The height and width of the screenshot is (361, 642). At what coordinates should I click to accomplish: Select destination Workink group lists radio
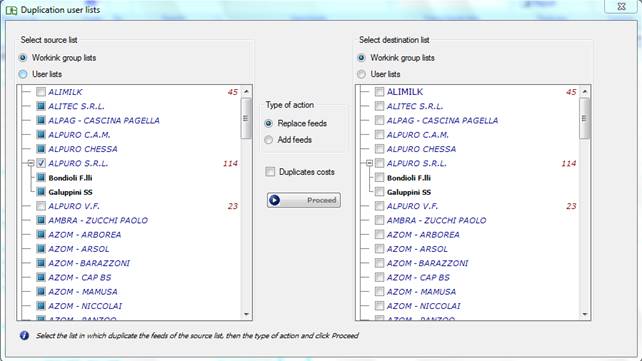361,58
